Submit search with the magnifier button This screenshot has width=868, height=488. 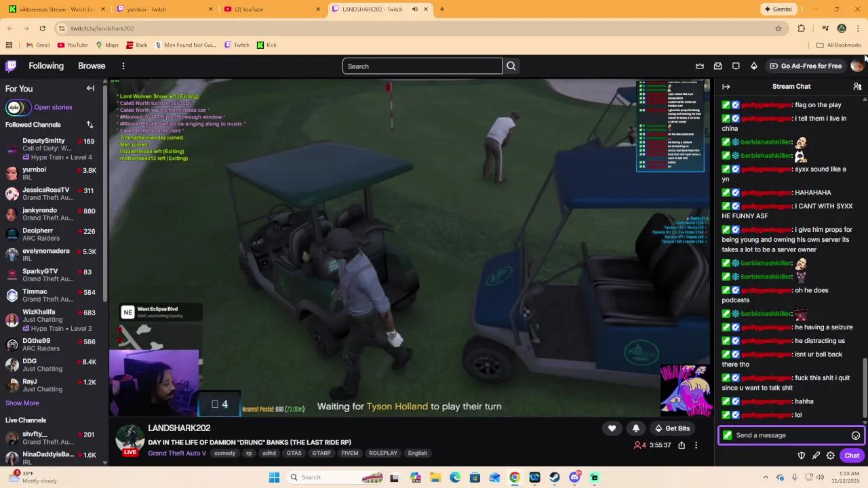click(x=511, y=66)
